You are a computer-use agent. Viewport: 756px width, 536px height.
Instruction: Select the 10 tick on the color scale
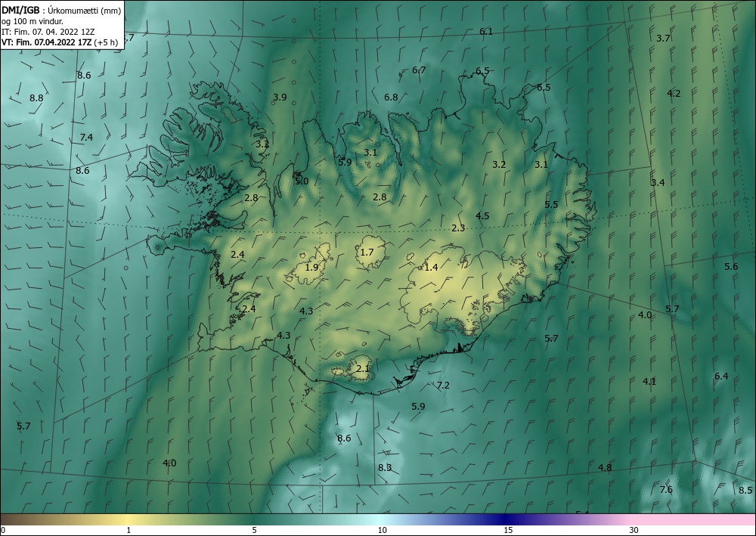pyautogui.click(x=382, y=530)
